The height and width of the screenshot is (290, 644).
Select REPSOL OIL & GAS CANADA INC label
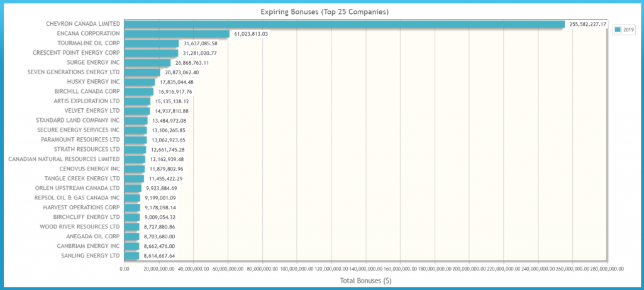[77, 198]
